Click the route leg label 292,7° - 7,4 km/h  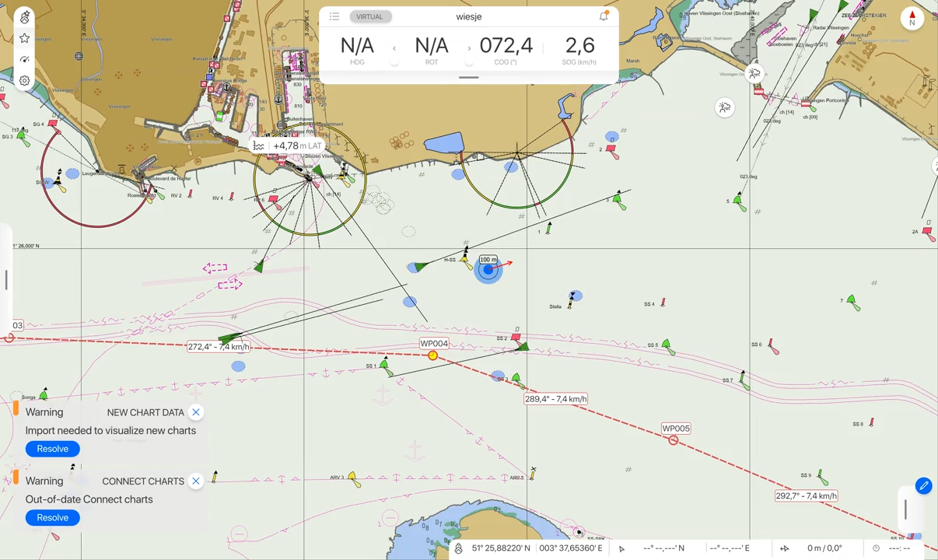tap(807, 495)
